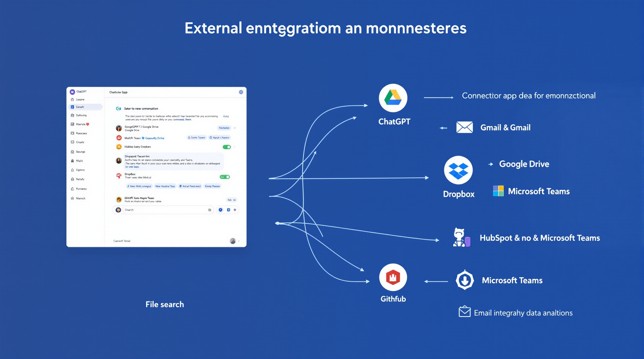Click the plus icon beside the search bar

[x=235, y=210]
